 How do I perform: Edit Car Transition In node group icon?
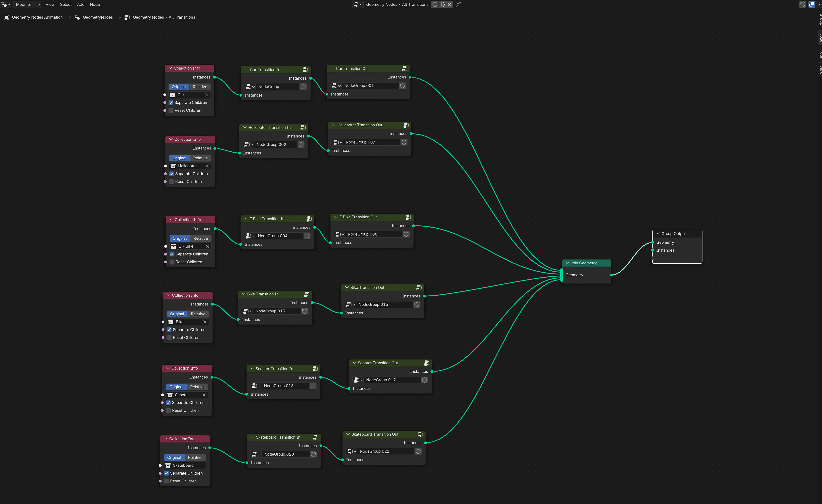[x=305, y=70]
